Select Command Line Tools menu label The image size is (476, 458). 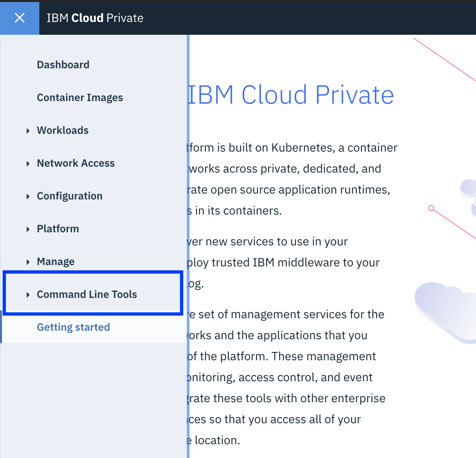click(x=87, y=294)
